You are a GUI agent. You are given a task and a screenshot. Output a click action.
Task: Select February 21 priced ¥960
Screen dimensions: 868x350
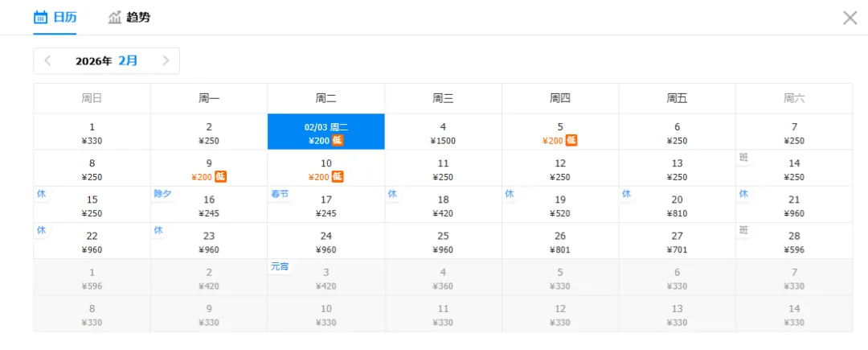tap(794, 205)
